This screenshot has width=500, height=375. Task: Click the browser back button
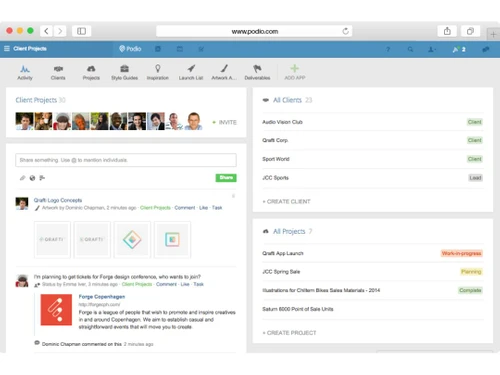(47, 31)
